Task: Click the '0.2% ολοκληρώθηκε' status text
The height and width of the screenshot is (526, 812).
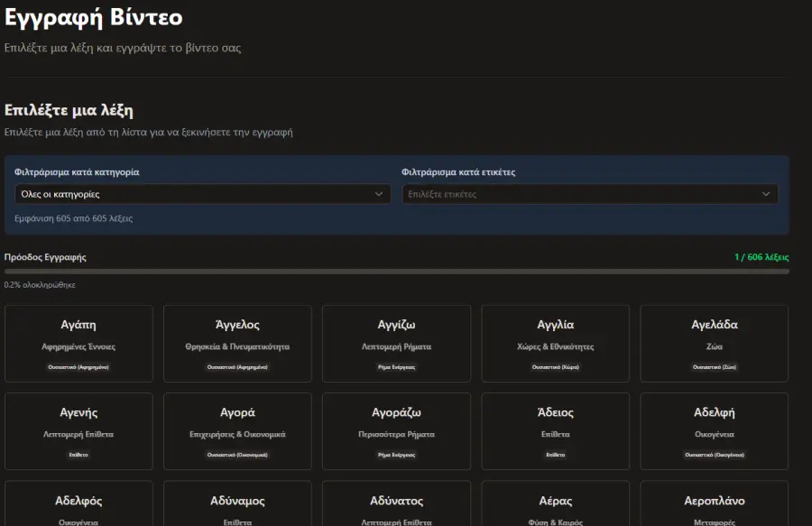Action: [40, 285]
